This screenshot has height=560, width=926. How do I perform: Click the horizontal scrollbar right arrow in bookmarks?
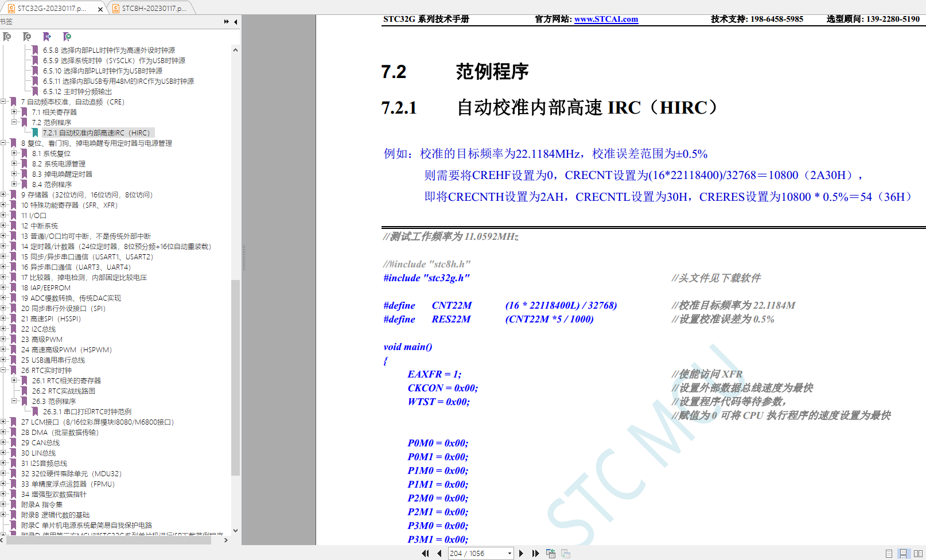tap(225, 540)
